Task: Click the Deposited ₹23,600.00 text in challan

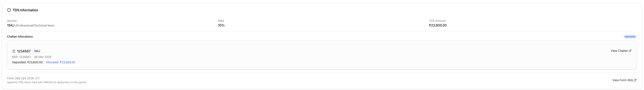Action: pyautogui.click(x=27, y=62)
